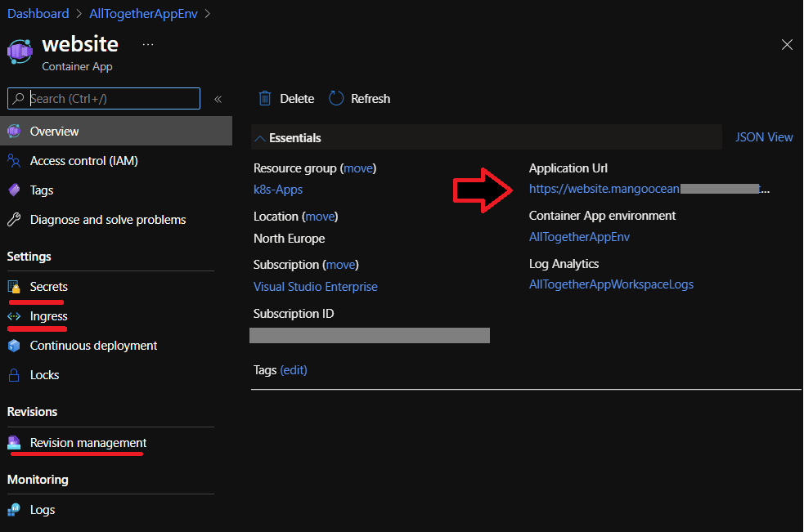This screenshot has width=804, height=532.
Task: Click the Secrets lock icon in sidebar
Action: [14, 288]
